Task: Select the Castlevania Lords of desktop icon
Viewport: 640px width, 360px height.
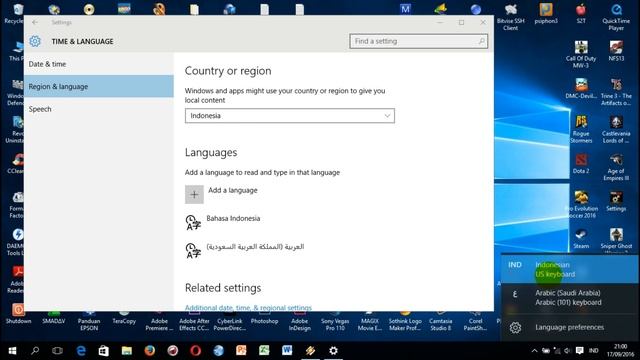Action: pos(616,130)
